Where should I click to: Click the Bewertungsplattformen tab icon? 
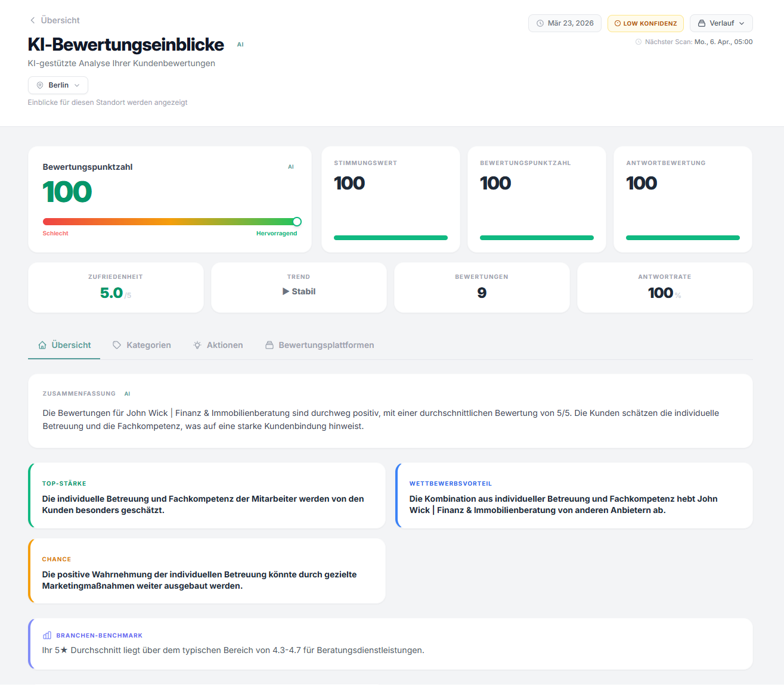(x=269, y=345)
